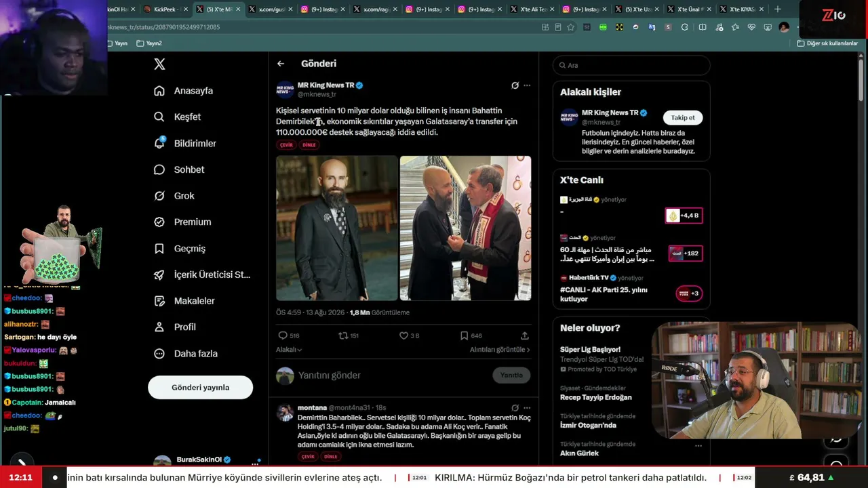Click the X logo in the sidebar
This screenshot has height=488, width=868.
click(x=159, y=64)
